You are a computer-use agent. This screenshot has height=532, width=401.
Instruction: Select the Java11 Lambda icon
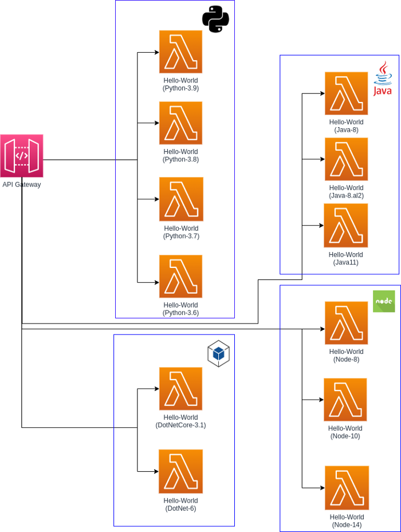click(x=346, y=225)
